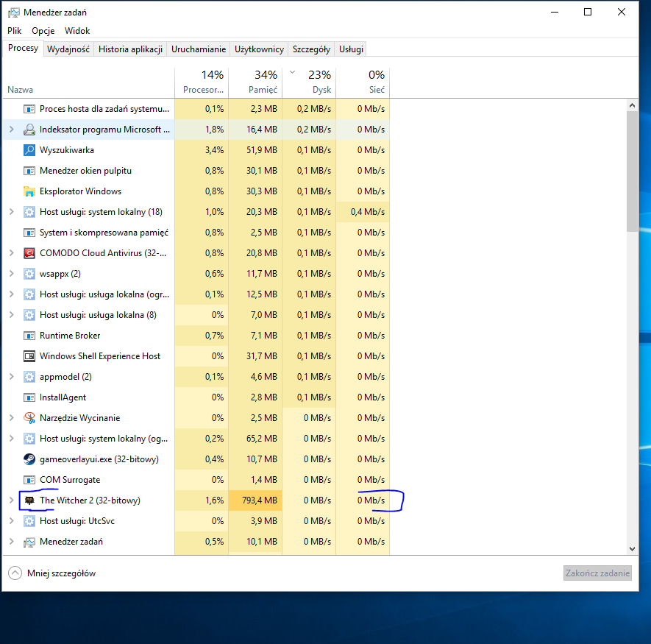This screenshot has height=644, width=651.
Task: Click the Menedżer okien pulpitu icon
Action: (x=29, y=171)
